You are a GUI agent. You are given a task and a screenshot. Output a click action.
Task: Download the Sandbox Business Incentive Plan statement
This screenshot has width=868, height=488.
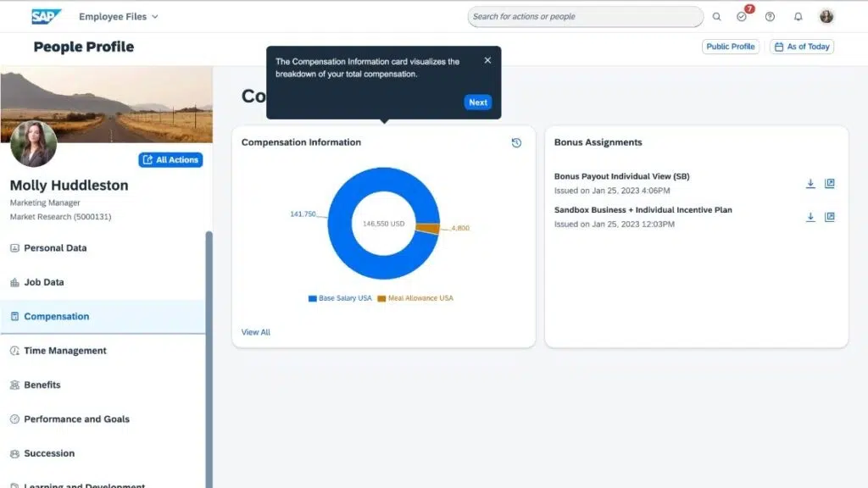810,217
